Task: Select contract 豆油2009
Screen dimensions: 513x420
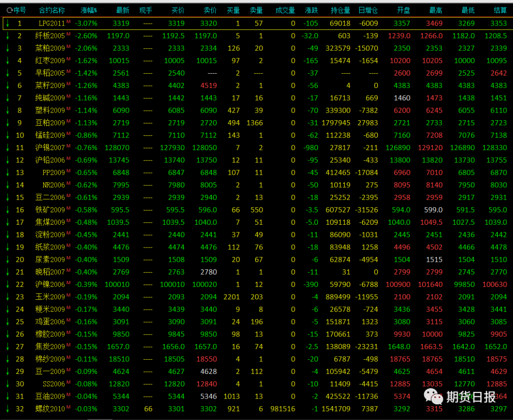Action: [x=50, y=396]
